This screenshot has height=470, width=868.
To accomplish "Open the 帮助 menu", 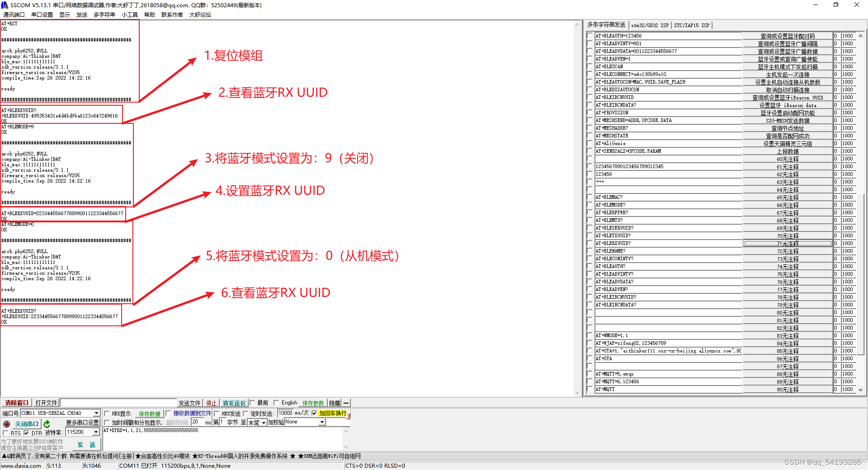I will point(150,14).
